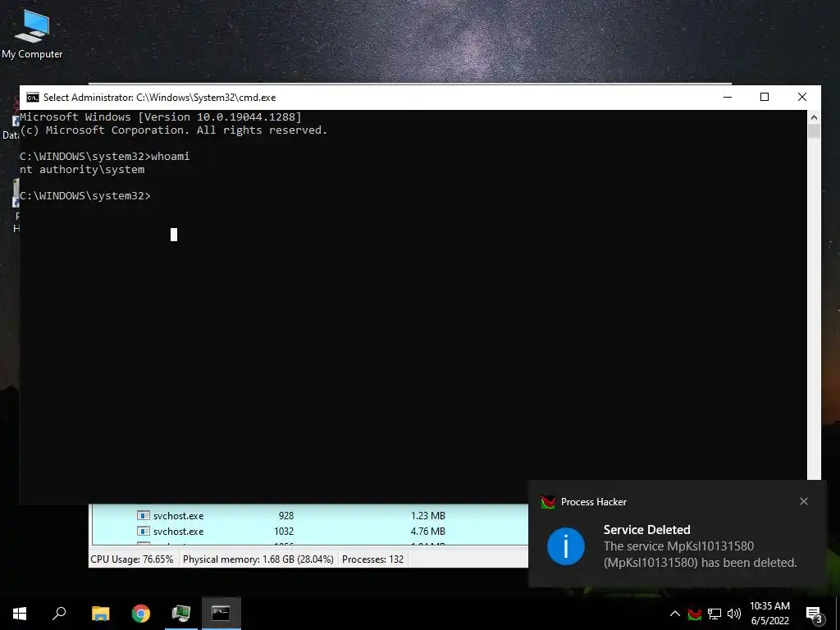The width and height of the screenshot is (840, 630).
Task: Maximize the cmd.exe window
Action: point(765,97)
